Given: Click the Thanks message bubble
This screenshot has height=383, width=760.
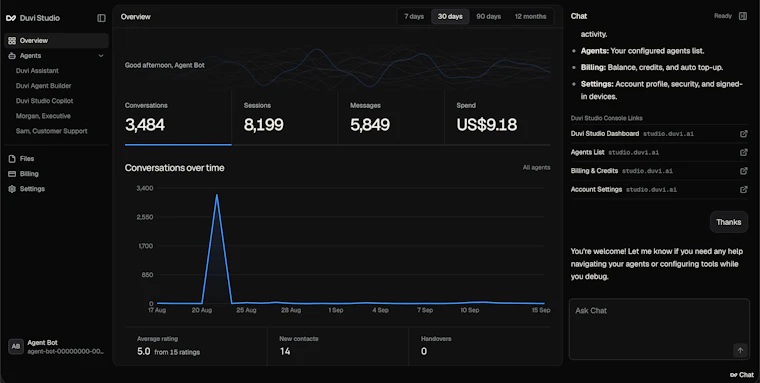Looking at the screenshot, I should tap(728, 223).
